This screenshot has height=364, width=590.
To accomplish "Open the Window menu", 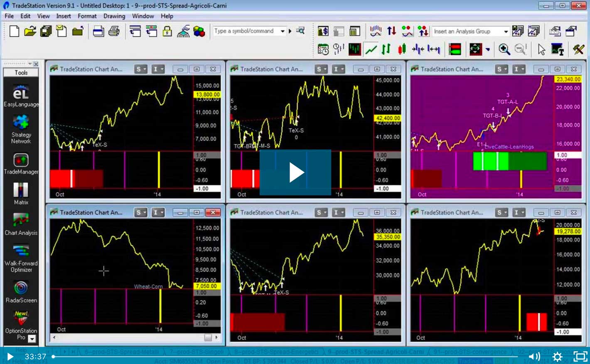I will pyautogui.click(x=143, y=16).
